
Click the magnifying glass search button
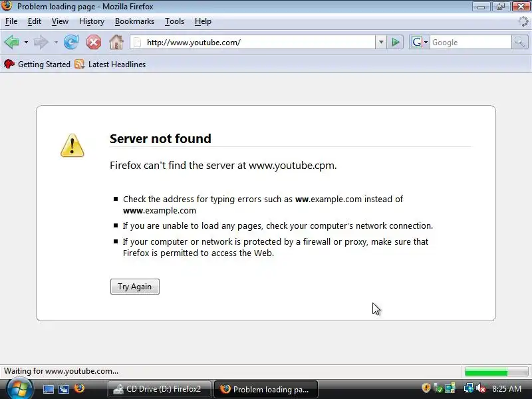pos(520,43)
